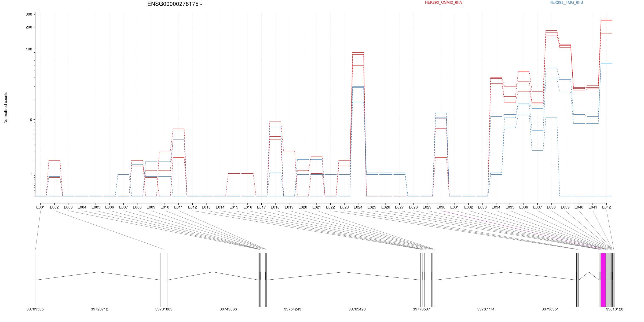The image size is (644, 322).
Task: Click exon label E027
Action: point(399,207)
